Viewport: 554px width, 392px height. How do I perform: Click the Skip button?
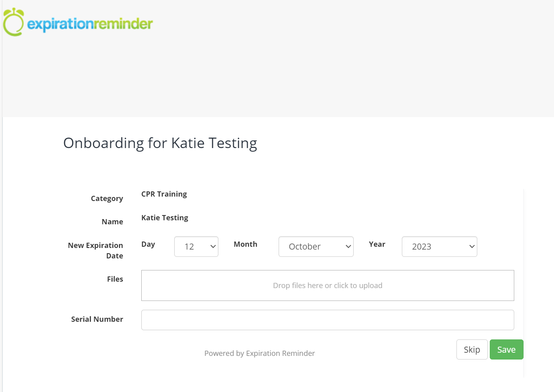[472, 349]
